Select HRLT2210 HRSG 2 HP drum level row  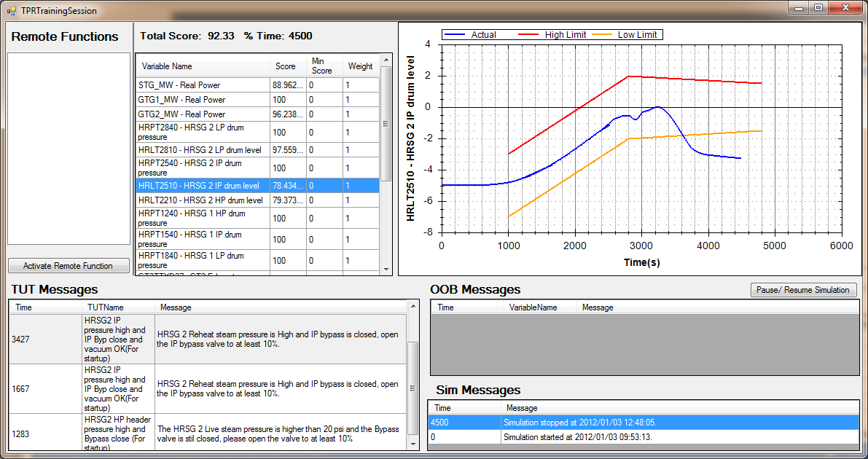pos(203,200)
